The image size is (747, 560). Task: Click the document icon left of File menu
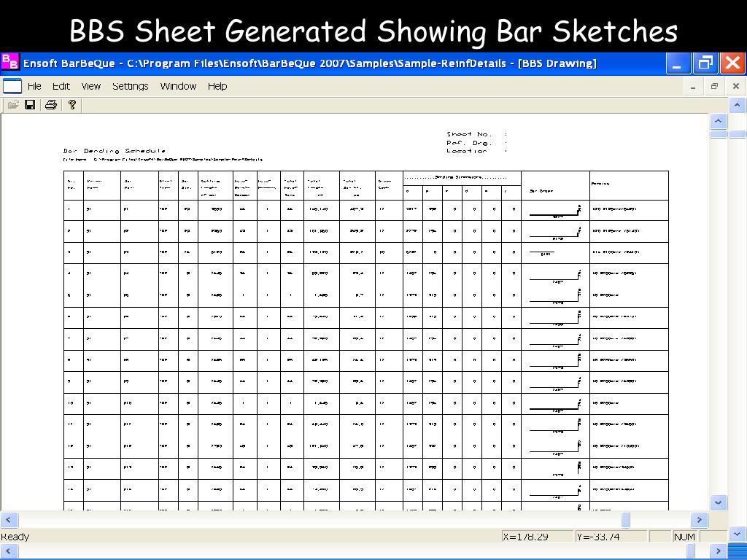[x=12, y=86]
